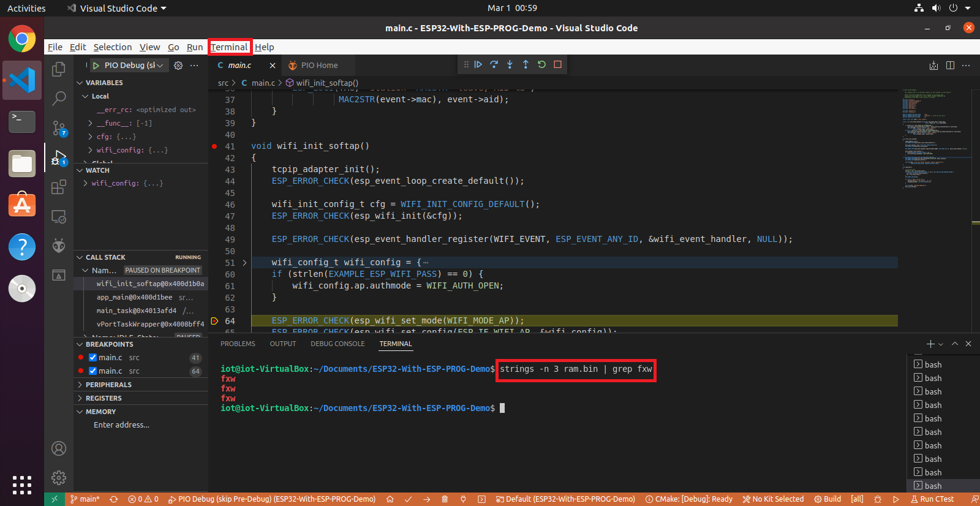Click PlatformIO Build checkmark in status bar
The width and height of the screenshot is (980, 506).
click(408, 499)
